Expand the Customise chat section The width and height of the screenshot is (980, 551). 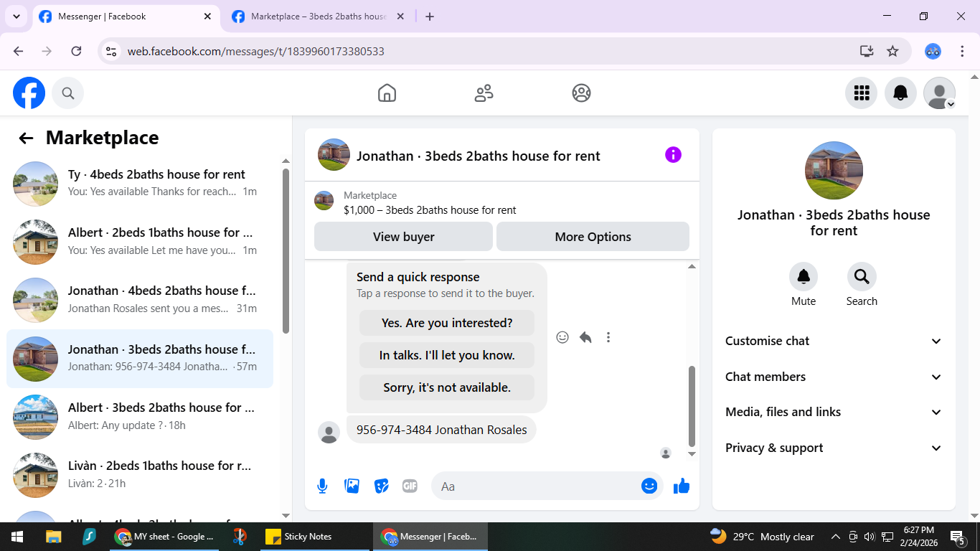pos(834,342)
